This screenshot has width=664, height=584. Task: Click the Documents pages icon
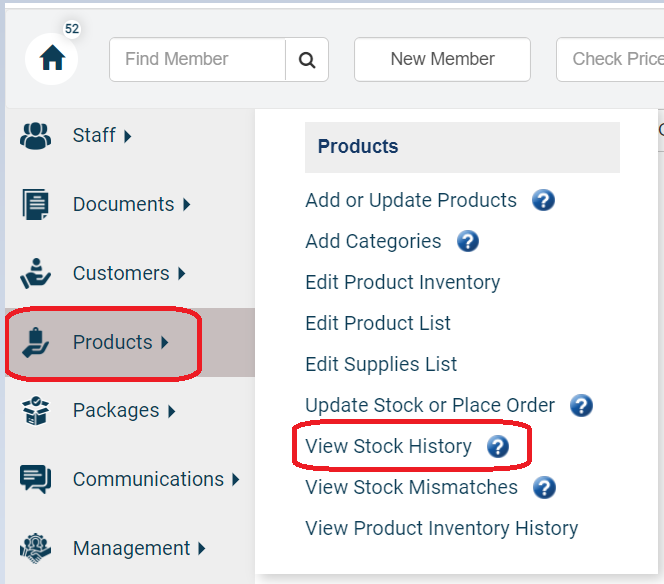click(x=36, y=205)
